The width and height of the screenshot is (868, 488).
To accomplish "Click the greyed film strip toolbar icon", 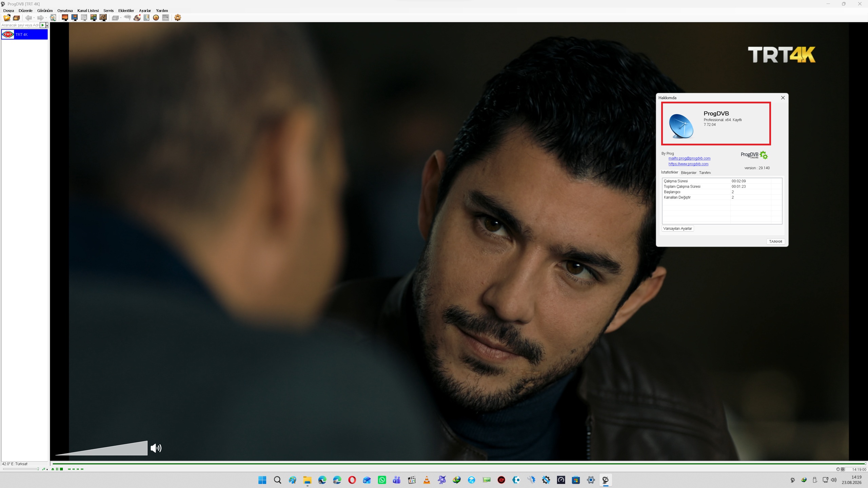I will 115,18.
